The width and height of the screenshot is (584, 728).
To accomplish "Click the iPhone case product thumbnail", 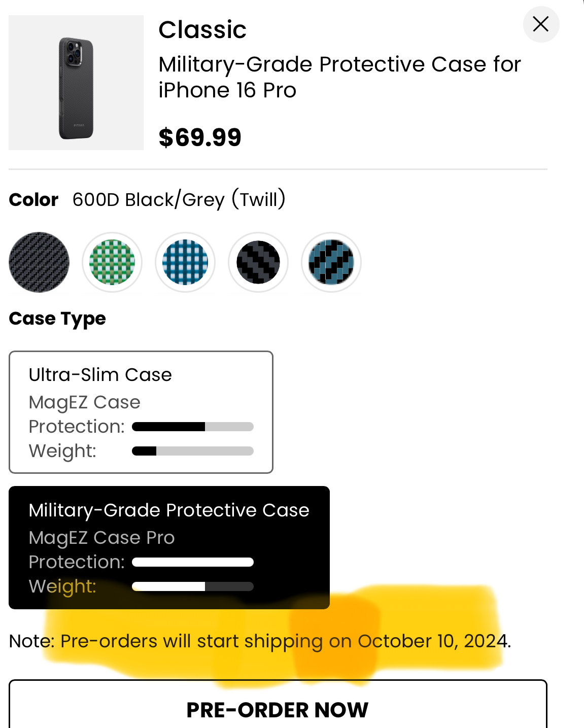I will [x=76, y=83].
